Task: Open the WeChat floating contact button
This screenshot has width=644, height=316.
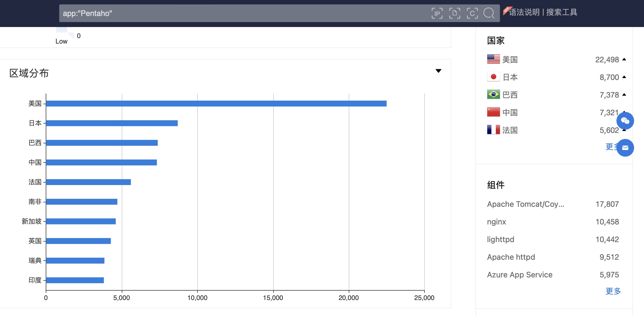Action: pos(625,121)
